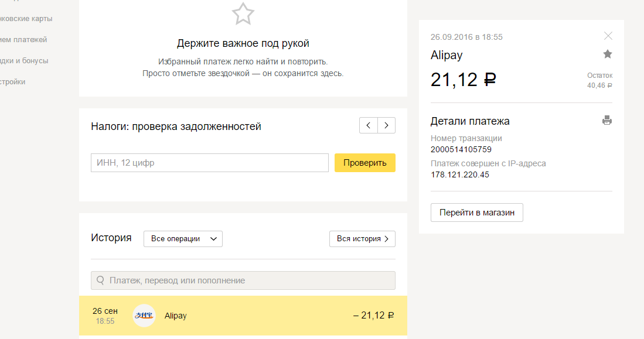Viewport: 644px width, 339px height.
Task: Mark Alipay payment as favorite with star
Action: [608, 54]
